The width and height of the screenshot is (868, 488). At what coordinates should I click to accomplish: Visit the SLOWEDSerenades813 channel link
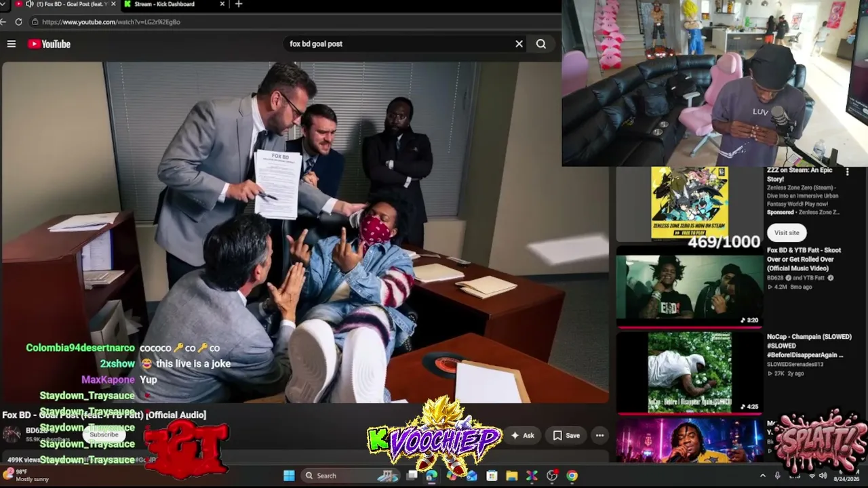[x=796, y=364]
